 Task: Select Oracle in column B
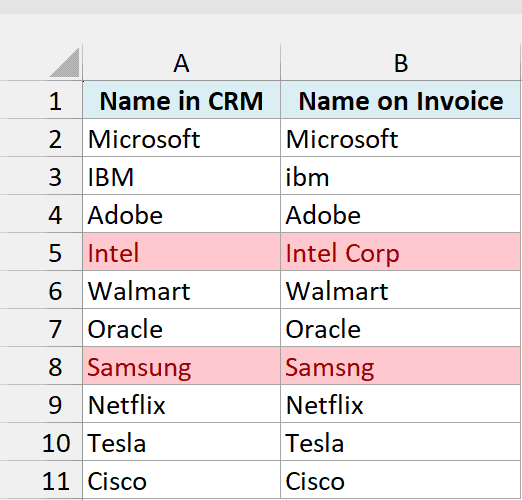coord(400,328)
